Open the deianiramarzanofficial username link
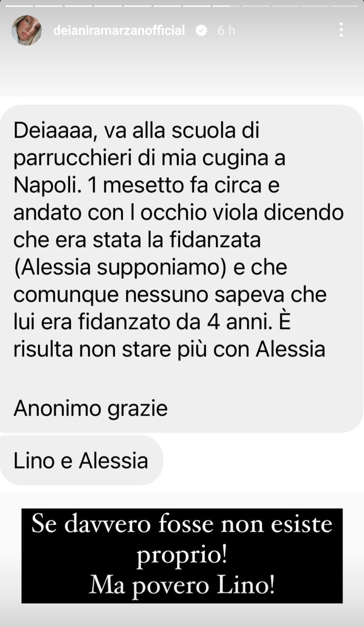The width and height of the screenshot is (364, 627). click(119, 30)
